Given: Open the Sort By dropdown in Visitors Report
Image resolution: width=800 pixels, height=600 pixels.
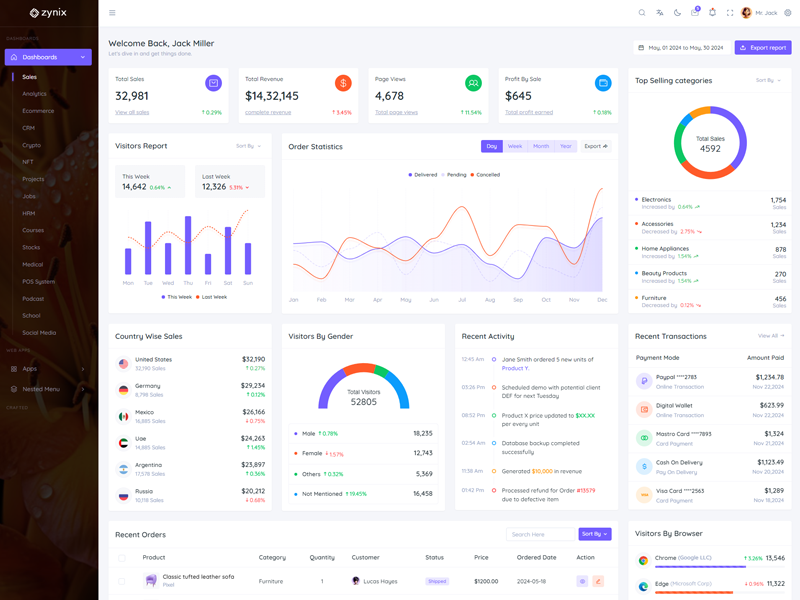Looking at the screenshot, I should tap(248, 146).
